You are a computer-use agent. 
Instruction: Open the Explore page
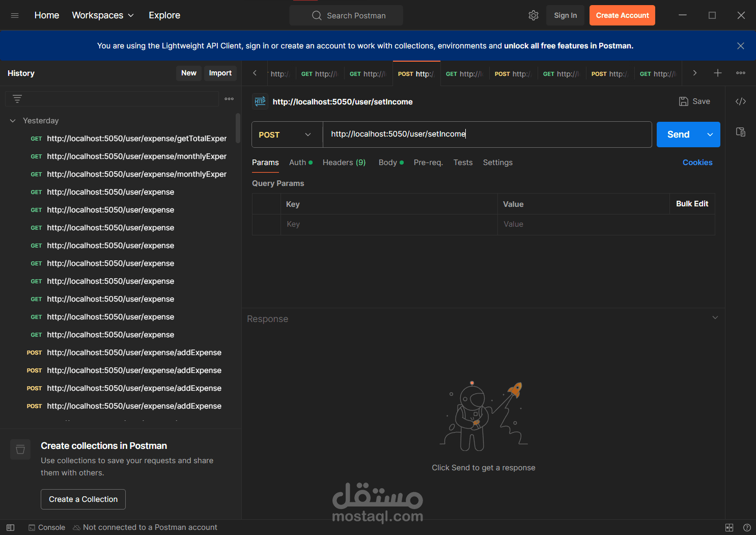pos(164,15)
